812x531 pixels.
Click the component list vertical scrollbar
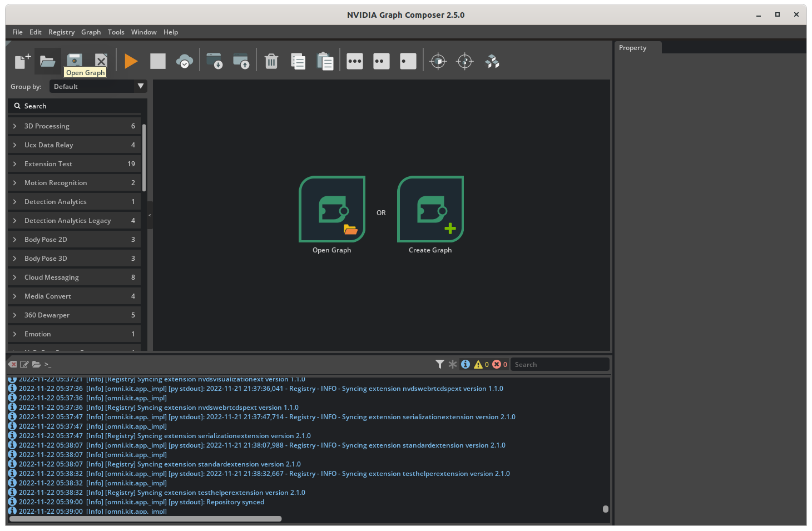(x=144, y=157)
